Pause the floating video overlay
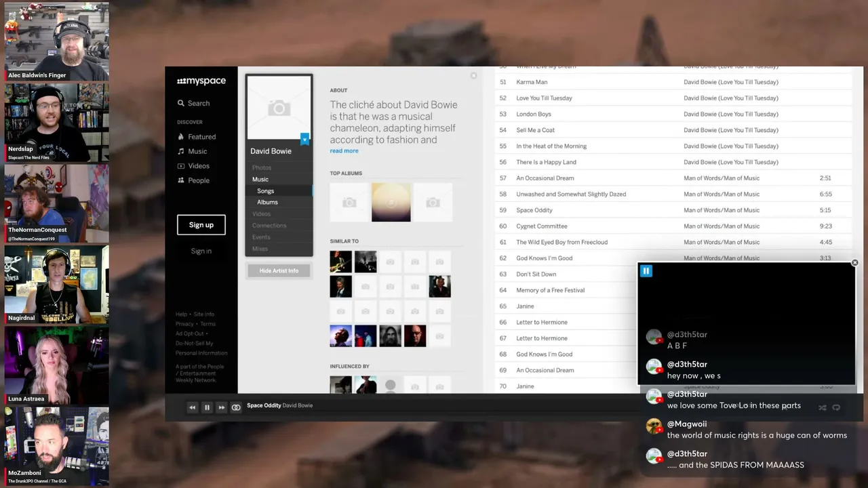868x488 pixels. pyautogui.click(x=646, y=271)
